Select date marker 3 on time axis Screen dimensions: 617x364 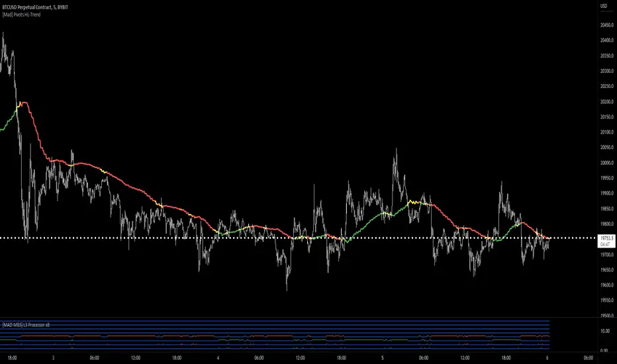(x=53, y=358)
